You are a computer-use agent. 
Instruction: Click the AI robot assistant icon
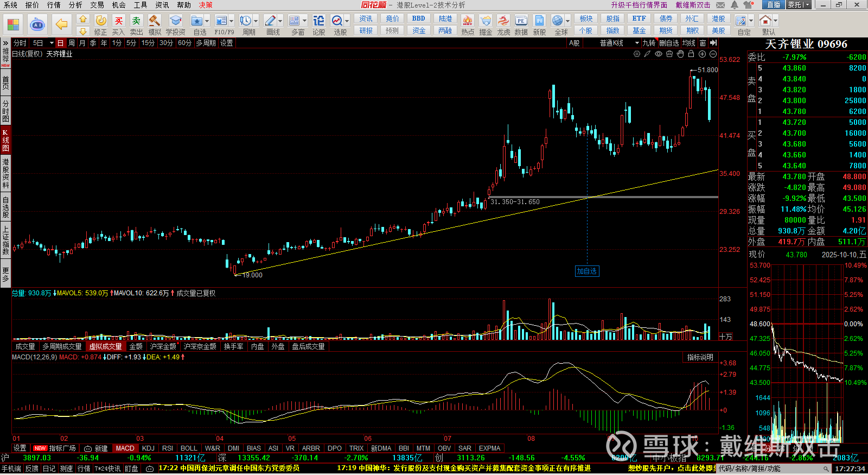(x=37, y=25)
